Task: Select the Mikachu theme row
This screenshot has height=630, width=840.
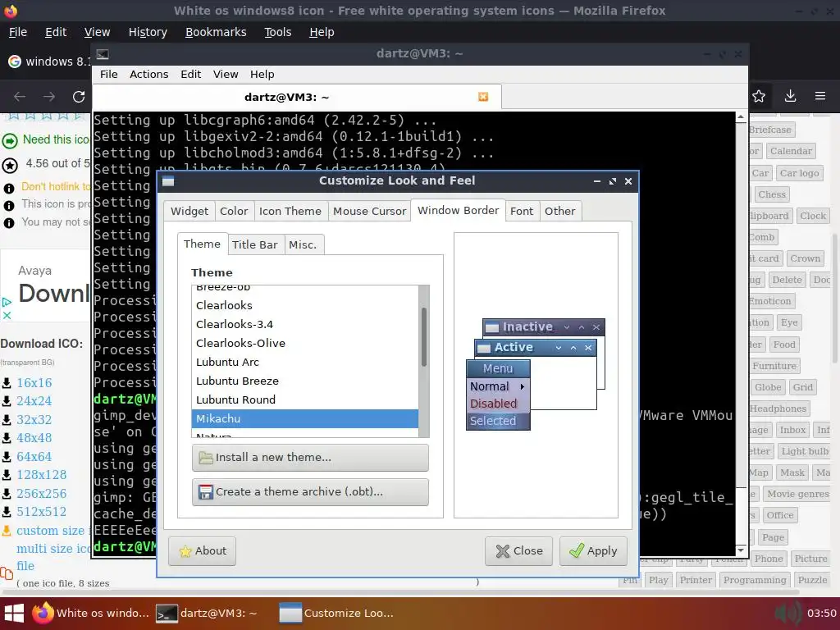Action: click(x=305, y=418)
